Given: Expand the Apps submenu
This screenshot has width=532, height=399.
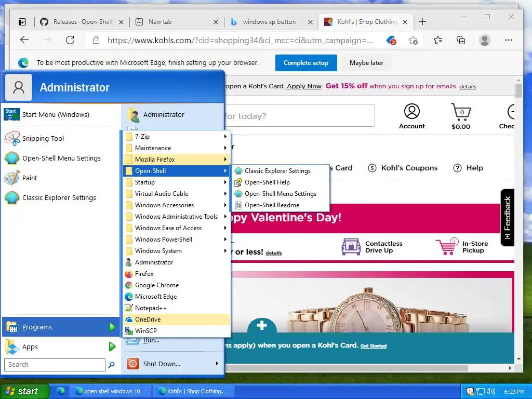Looking at the screenshot, I should [61, 347].
